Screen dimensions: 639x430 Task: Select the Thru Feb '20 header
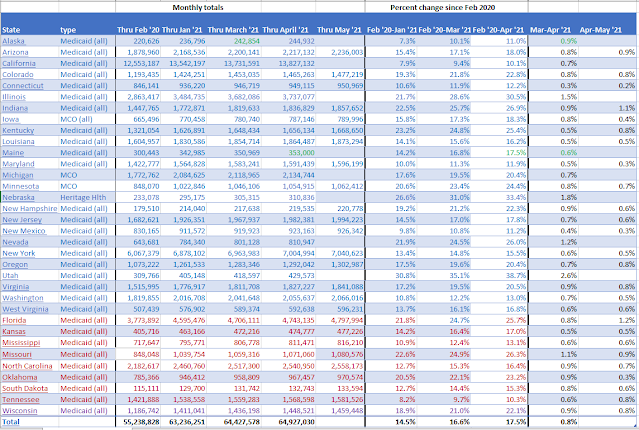pyautogui.click(x=138, y=30)
